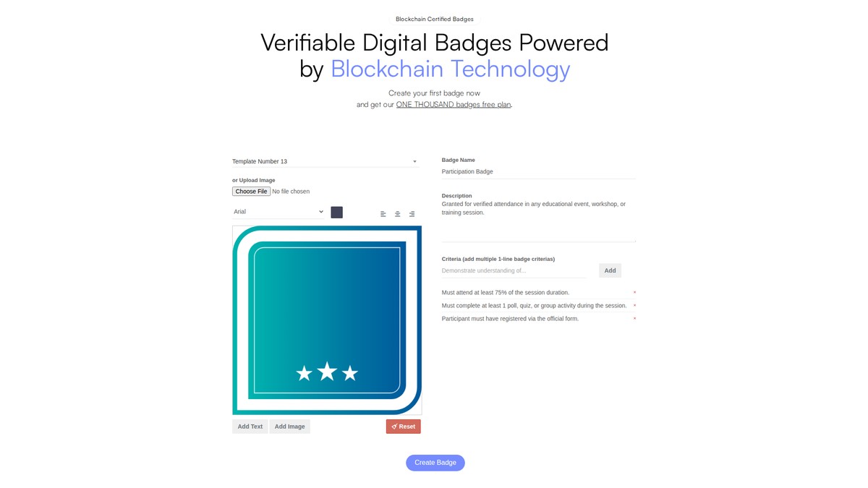The height and width of the screenshot is (488, 868).
Task: Add the typed criteria with Add
Action: (x=610, y=270)
